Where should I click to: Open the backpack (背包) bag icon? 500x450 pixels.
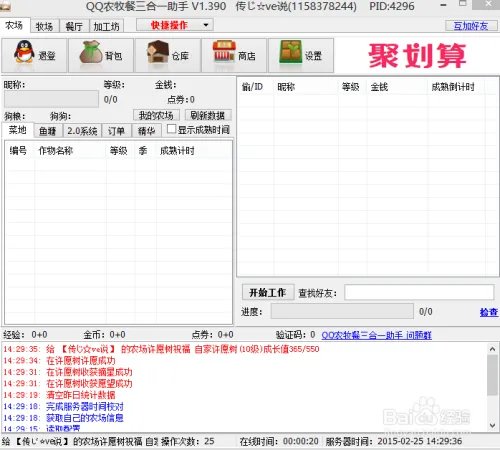101,55
